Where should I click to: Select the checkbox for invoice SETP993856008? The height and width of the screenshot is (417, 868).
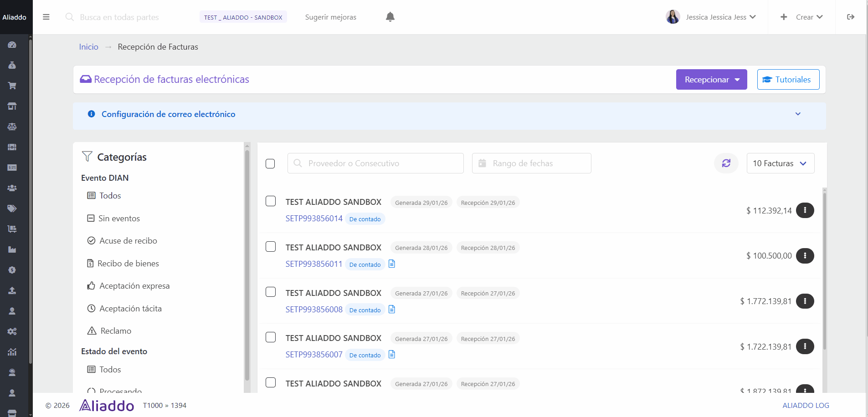pyautogui.click(x=271, y=292)
